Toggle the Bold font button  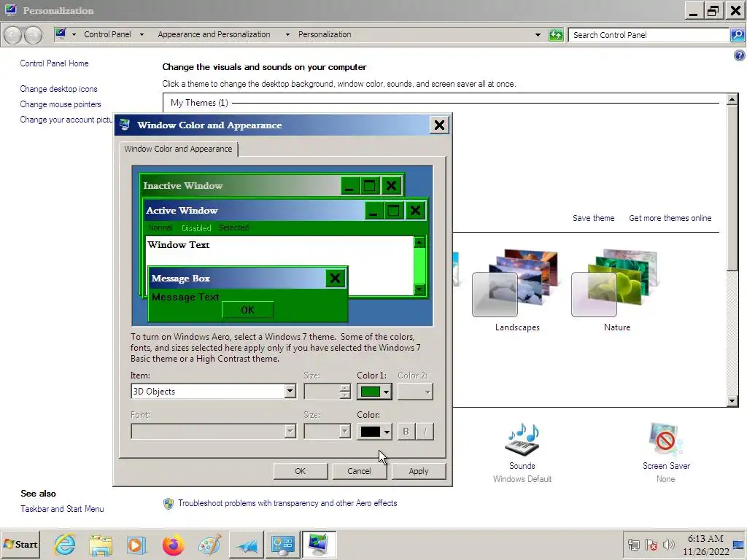point(406,432)
